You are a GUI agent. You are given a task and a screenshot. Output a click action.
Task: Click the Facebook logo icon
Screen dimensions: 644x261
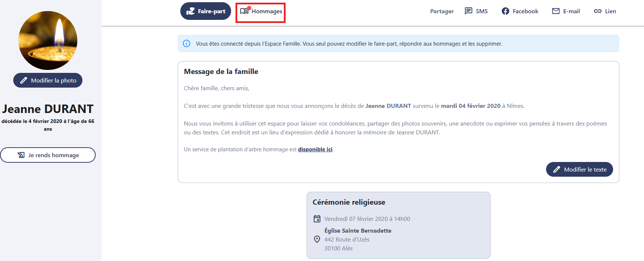(505, 11)
